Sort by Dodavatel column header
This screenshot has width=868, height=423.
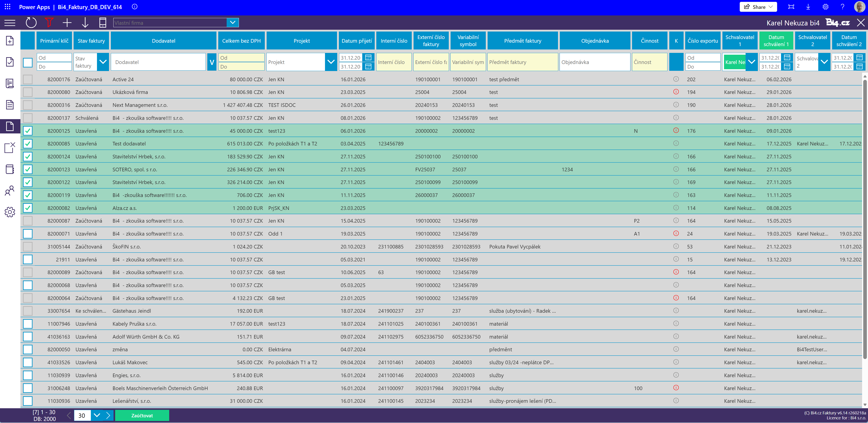pos(164,41)
